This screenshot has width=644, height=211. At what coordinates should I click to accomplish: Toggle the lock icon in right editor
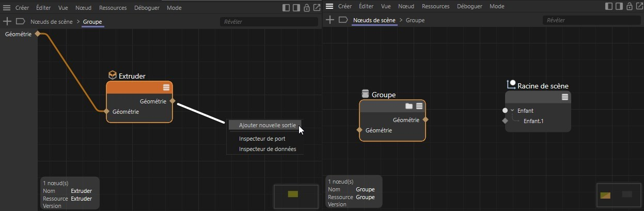pos(630,7)
